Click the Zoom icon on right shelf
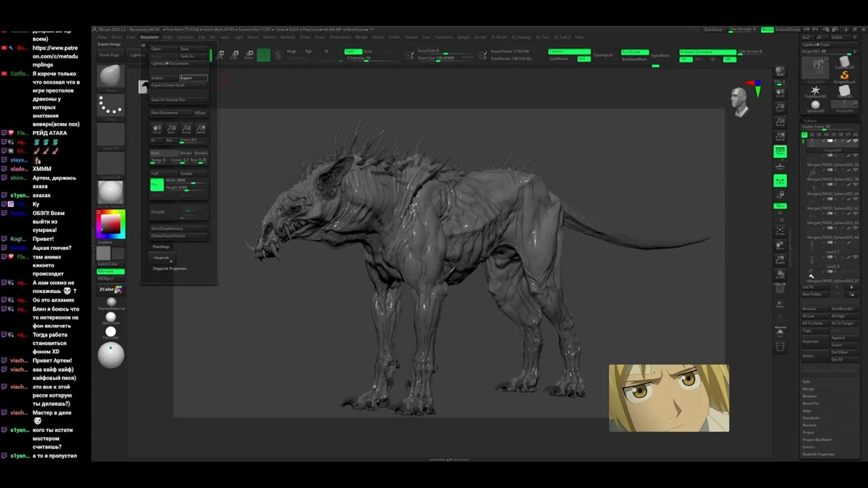This screenshot has width=868, height=488. click(780, 107)
